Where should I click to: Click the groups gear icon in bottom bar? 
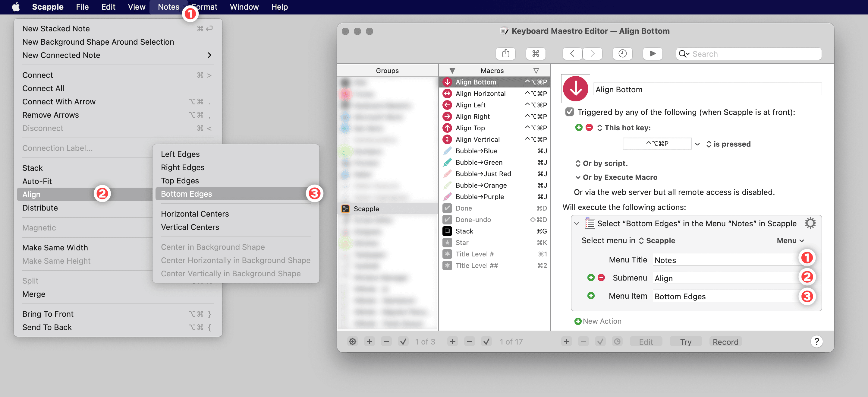(352, 342)
